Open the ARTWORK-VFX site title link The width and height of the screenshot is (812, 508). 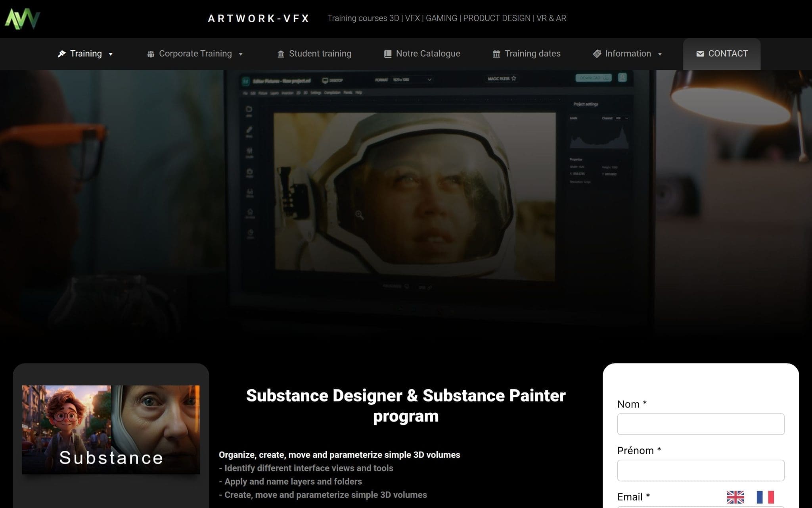259,19
